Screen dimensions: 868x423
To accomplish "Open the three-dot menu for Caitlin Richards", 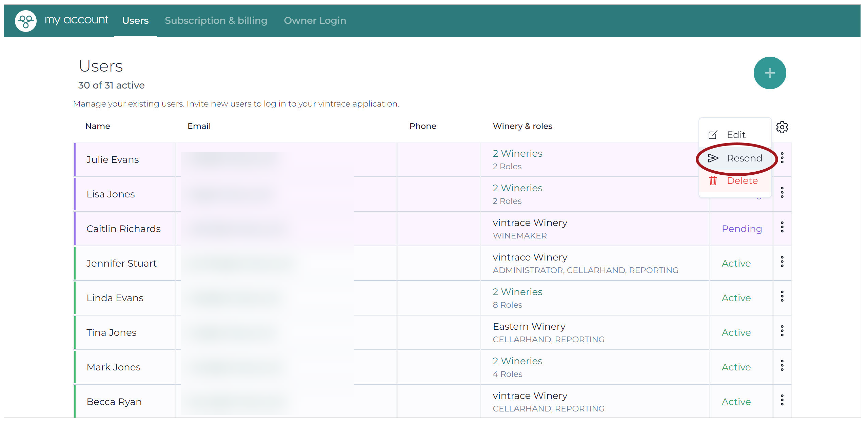I will (x=782, y=227).
